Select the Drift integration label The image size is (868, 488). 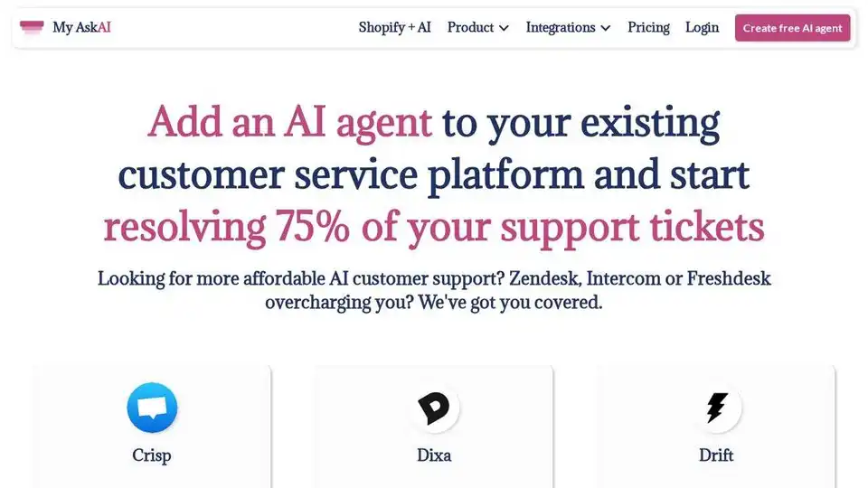[x=716, y=455]
